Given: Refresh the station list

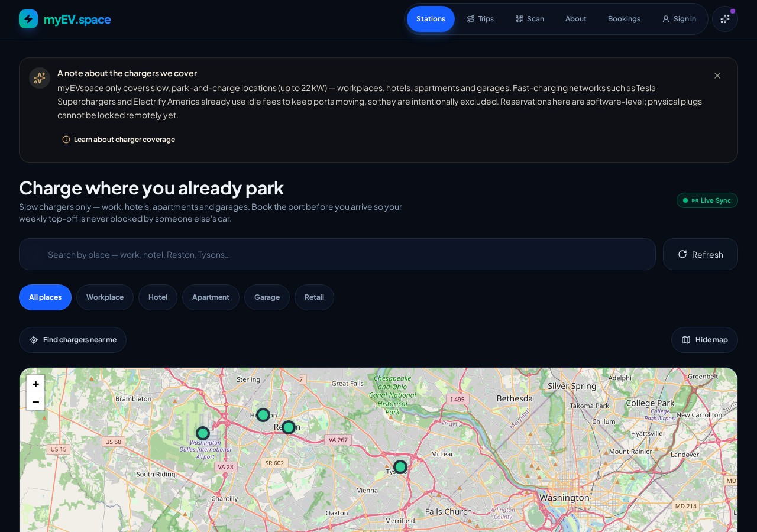Looking at the screenshot, I should pos(700,254).
